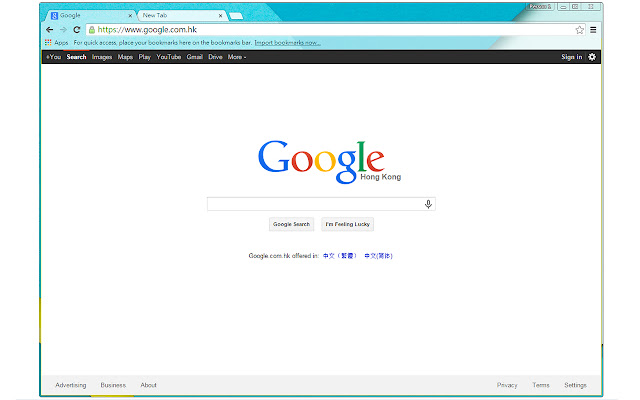Expand the More dropdown in the Google bar
Viewport: 640px width, 400px height.
[237, 57]
